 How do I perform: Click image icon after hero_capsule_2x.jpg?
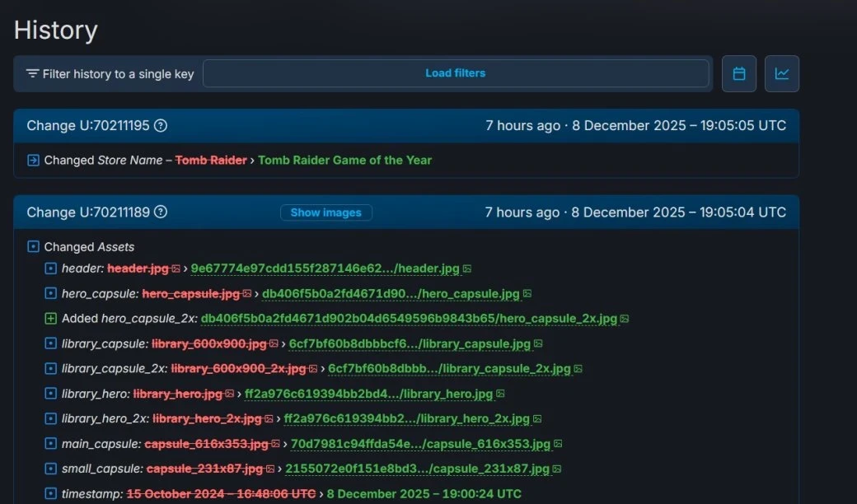coord(624,319)
